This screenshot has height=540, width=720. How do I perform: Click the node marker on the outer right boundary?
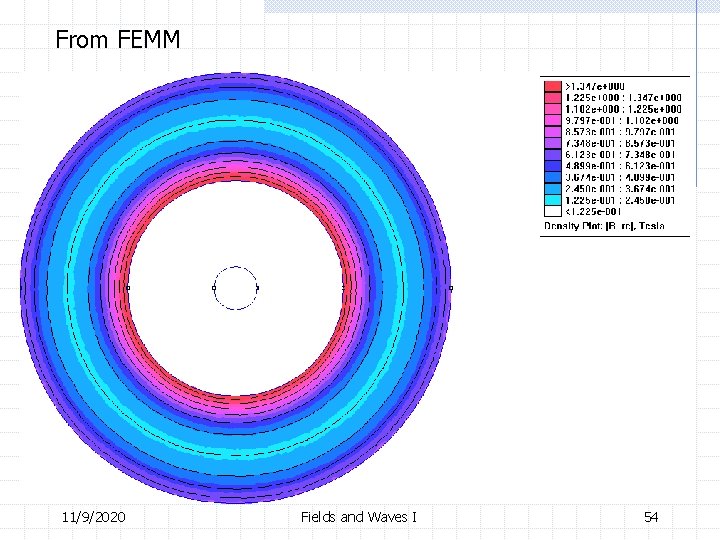pos(451,288)
